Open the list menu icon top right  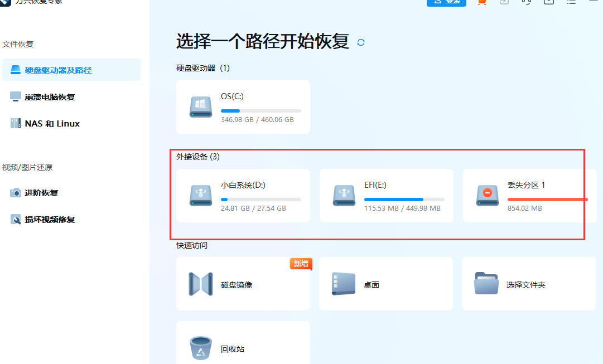571,2
